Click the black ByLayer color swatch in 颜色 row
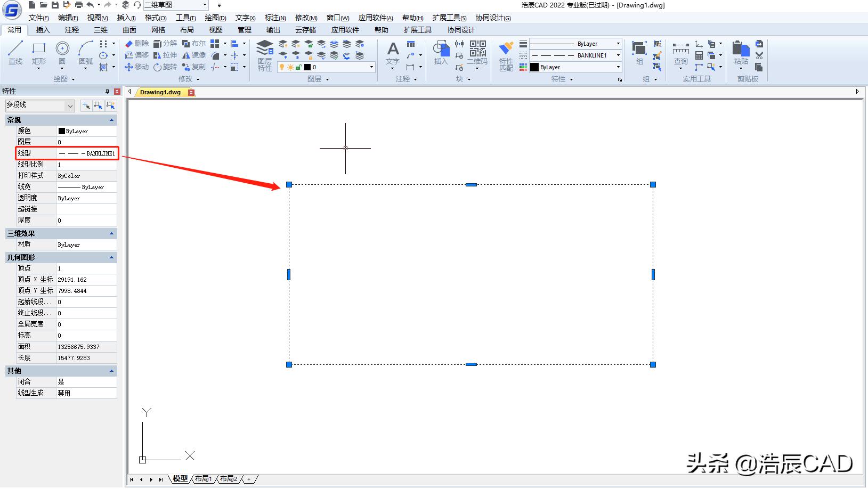Screen dimensions: 868x489 click(62, 131)
